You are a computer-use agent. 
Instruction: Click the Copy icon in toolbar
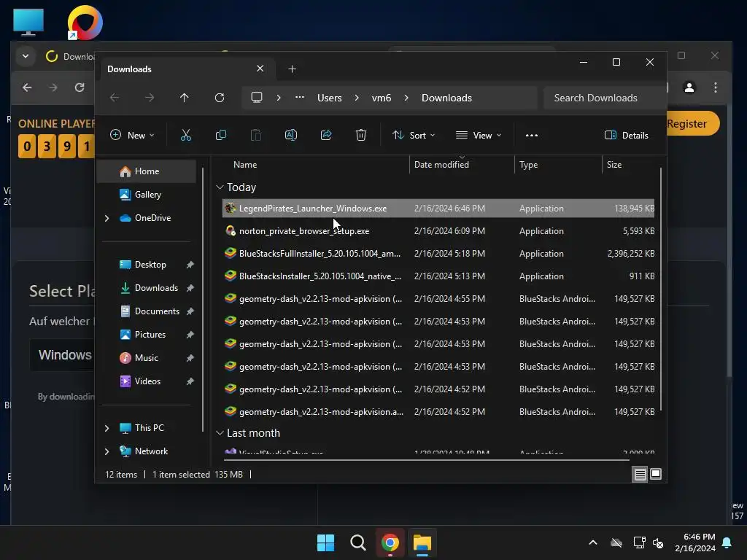[x=220, y=135]
